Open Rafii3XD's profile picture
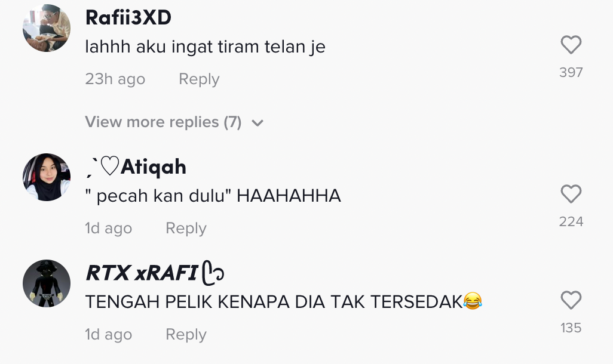 click(47, 27)
